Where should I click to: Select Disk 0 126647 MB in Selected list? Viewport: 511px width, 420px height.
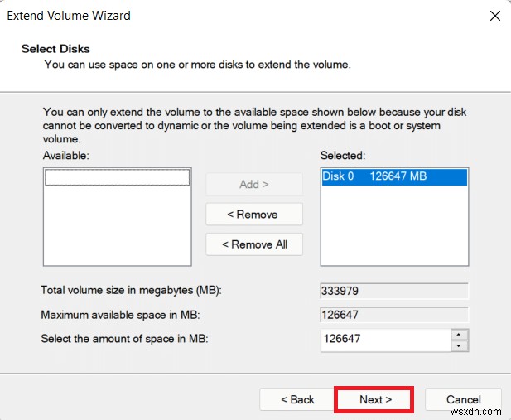point(394,176)
